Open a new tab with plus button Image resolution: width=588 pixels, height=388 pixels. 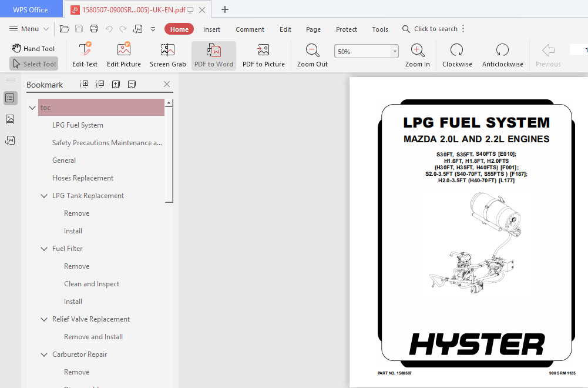pos(224,9)
